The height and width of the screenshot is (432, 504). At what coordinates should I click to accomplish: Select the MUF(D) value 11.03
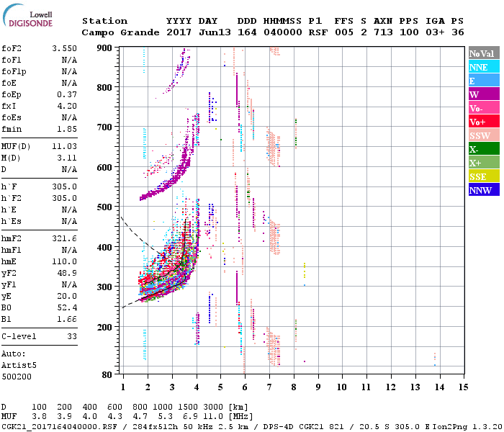tap(63, 145)
